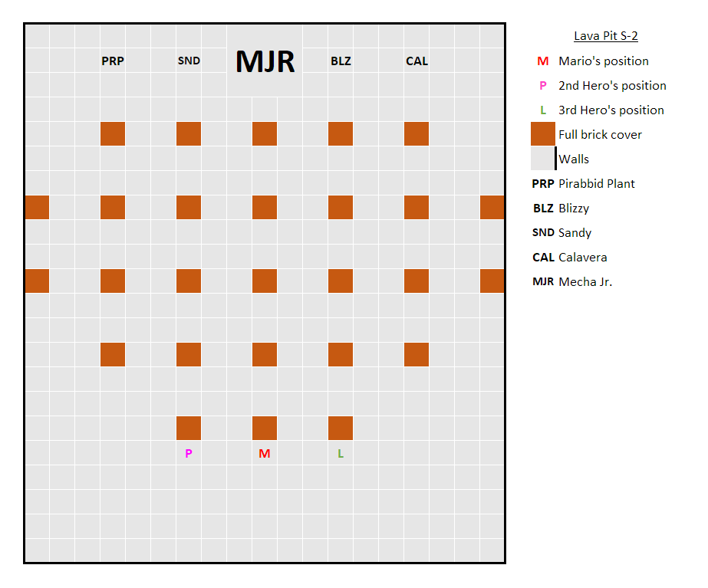708x588 pixels.
Task: Select Mario's red M marker on the grid
Action: coord(265,453)
